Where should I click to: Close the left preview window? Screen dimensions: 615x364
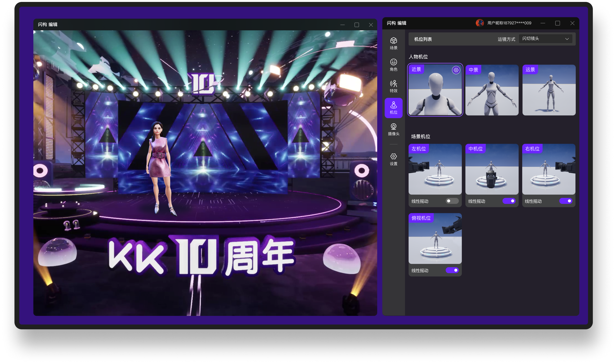[x=371, y=25]
